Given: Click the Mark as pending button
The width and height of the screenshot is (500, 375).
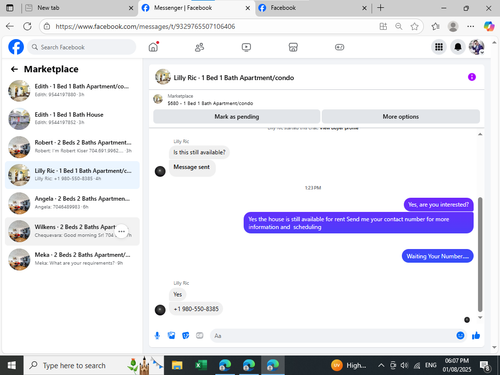Looking at the screenshot, I should tap(237, 117).
